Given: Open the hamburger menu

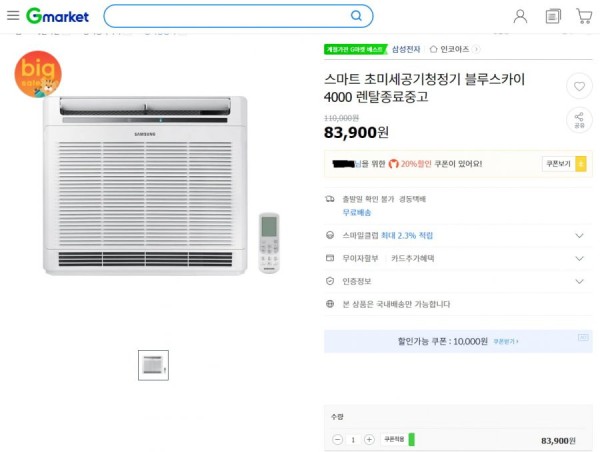Looking at the screenshot, I should [13, 15].
